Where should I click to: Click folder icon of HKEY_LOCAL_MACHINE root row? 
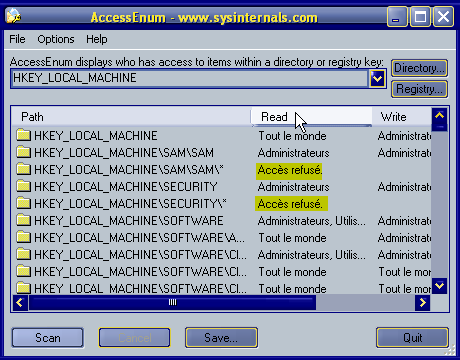tap(23, 135)
